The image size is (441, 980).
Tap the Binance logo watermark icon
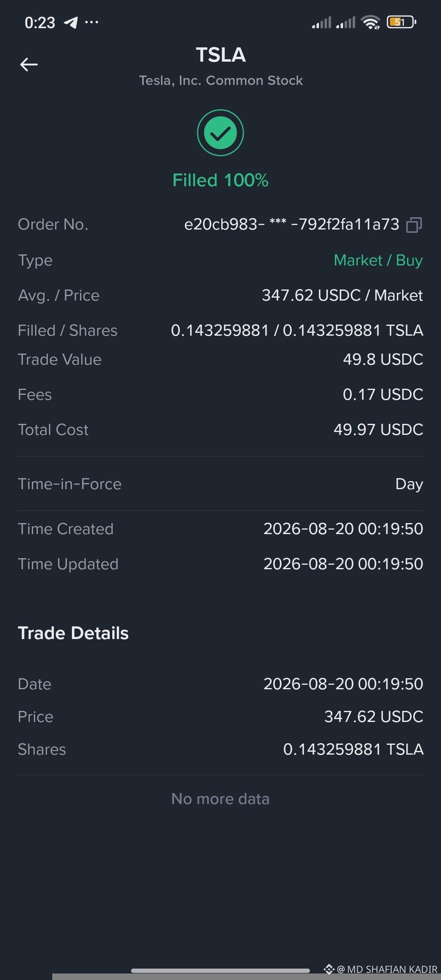(x=329, y=969)
